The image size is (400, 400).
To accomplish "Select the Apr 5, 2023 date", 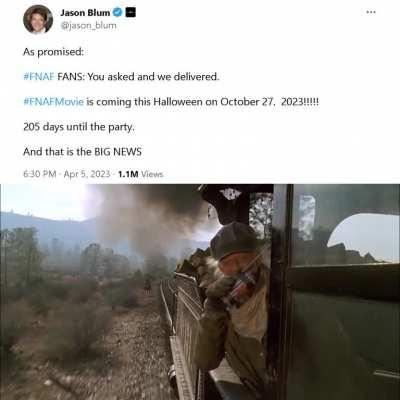I will pyautogui.click(x=87, y=174).
